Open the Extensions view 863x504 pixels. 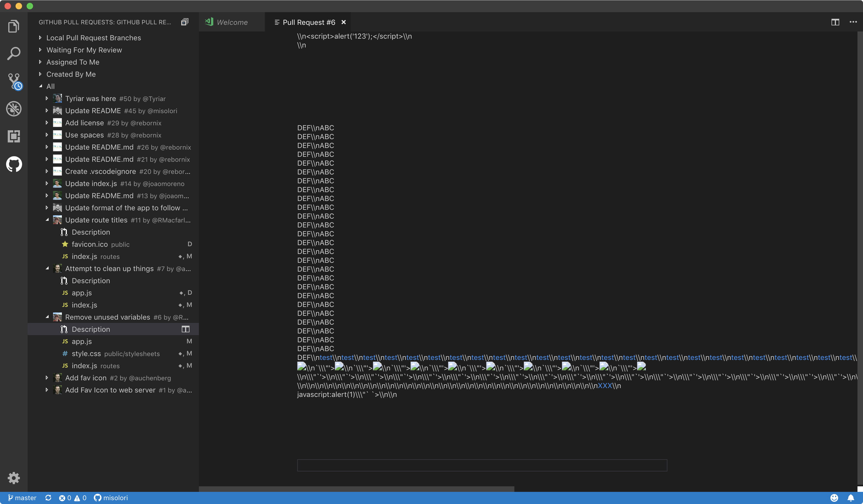coord(14,137)
